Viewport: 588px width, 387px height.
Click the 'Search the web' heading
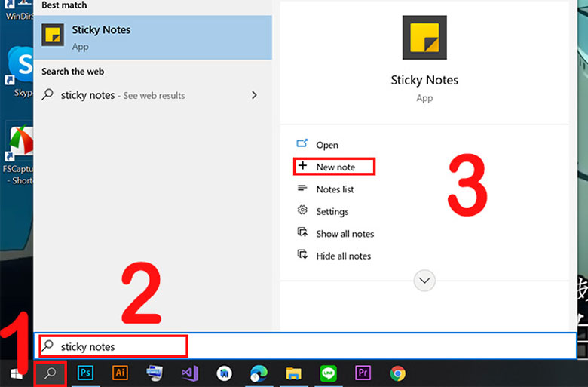pos(73,72)
